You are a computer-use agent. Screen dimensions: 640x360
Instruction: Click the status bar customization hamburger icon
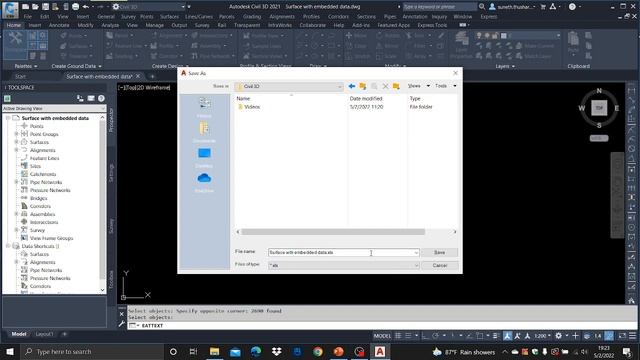click(633, 336)
